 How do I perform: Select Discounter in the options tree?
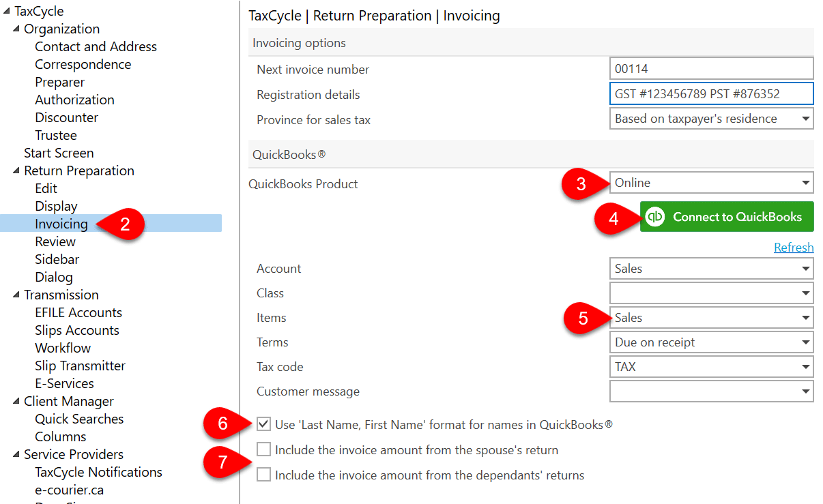[x=67, y=117]
